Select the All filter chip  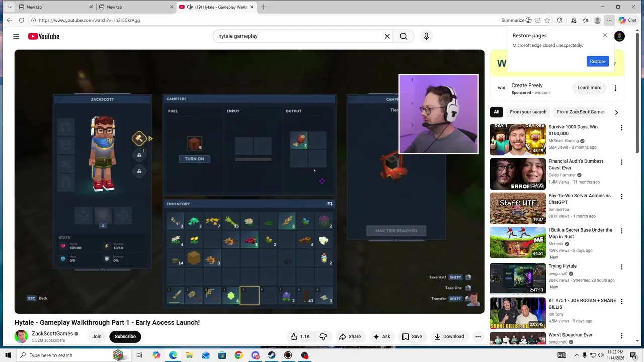496,112
